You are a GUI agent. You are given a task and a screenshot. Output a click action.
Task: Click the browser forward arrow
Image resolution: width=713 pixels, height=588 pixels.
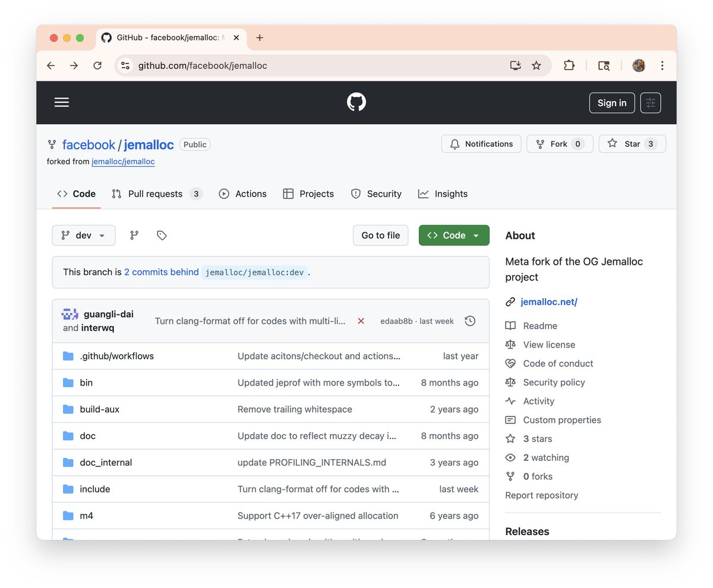click(x=74, y=65)
